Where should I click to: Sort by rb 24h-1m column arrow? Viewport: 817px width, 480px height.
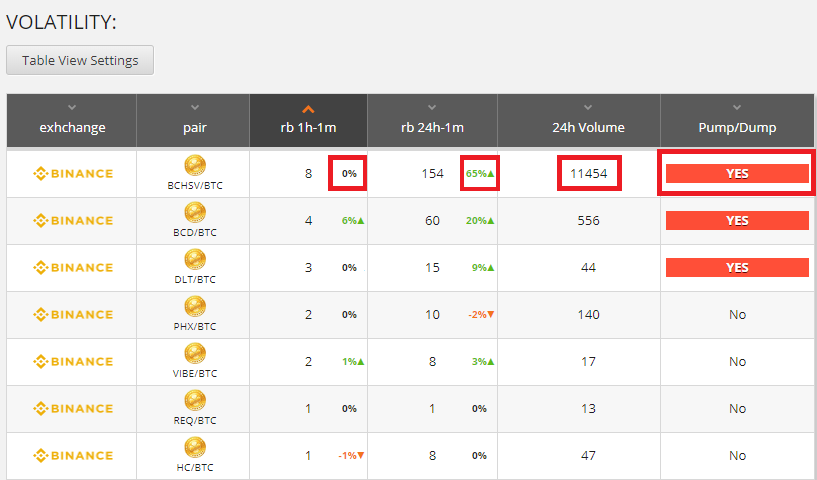click(432, 107)
